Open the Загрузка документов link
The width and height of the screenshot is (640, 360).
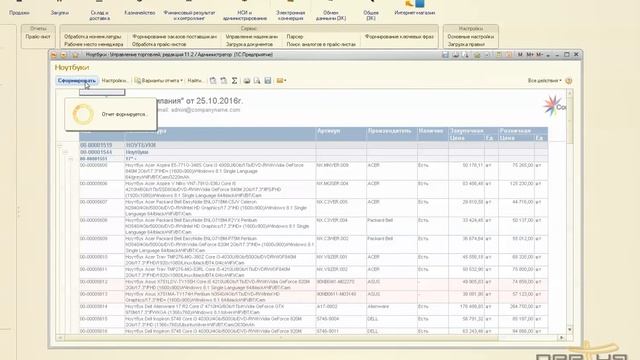tap(249, 44)
